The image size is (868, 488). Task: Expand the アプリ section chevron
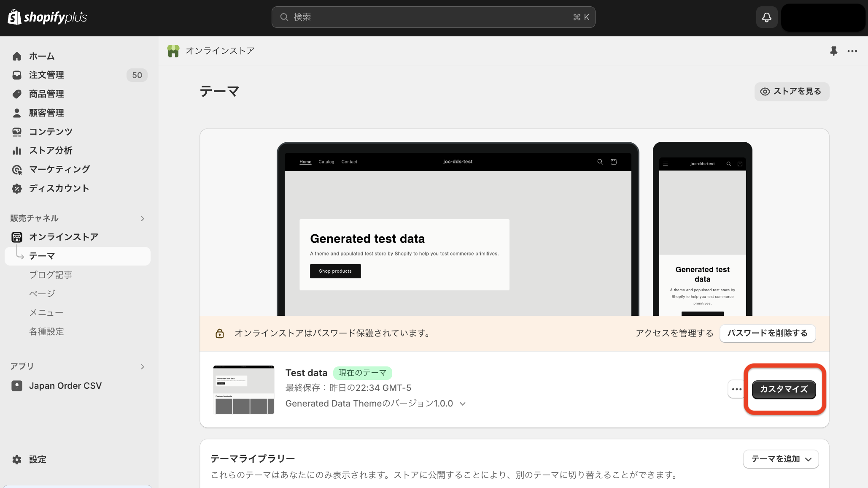click(x=142, y=366)
